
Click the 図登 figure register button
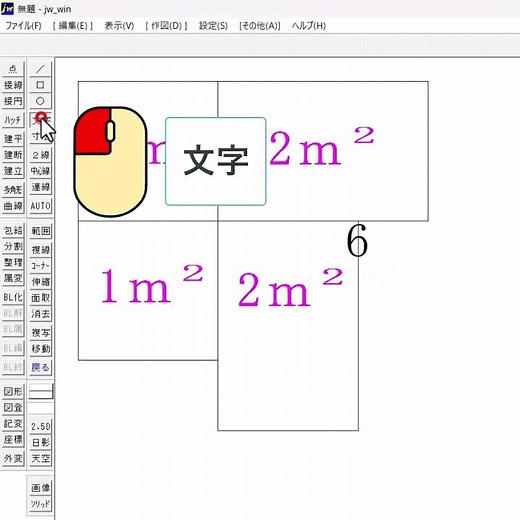[x=13, y=407]
